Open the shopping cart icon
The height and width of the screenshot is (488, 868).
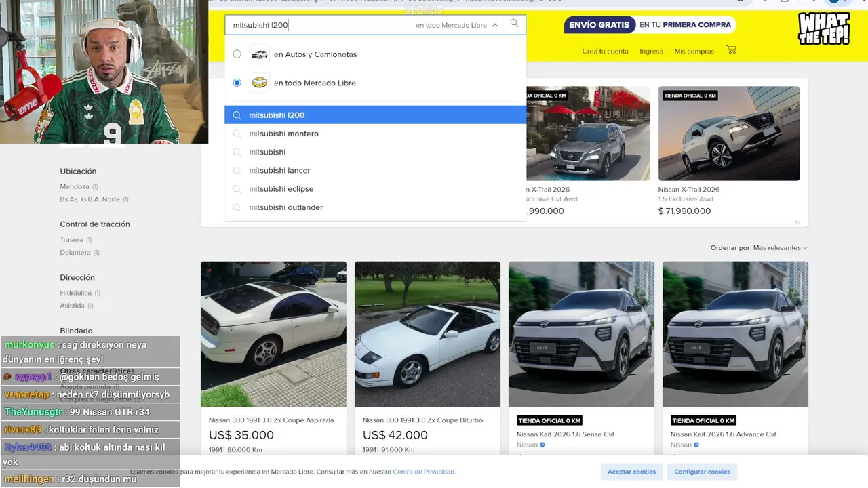[731, 50]
